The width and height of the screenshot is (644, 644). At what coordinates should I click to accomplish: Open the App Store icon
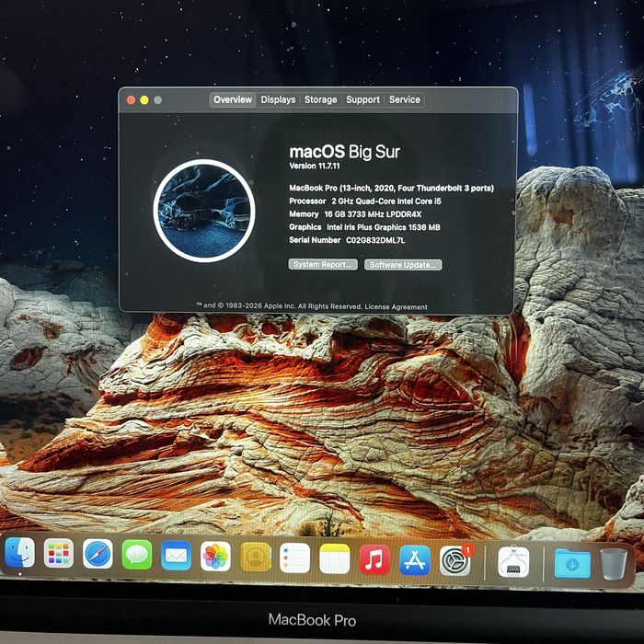pyautogui.click(x=414, y=560)
